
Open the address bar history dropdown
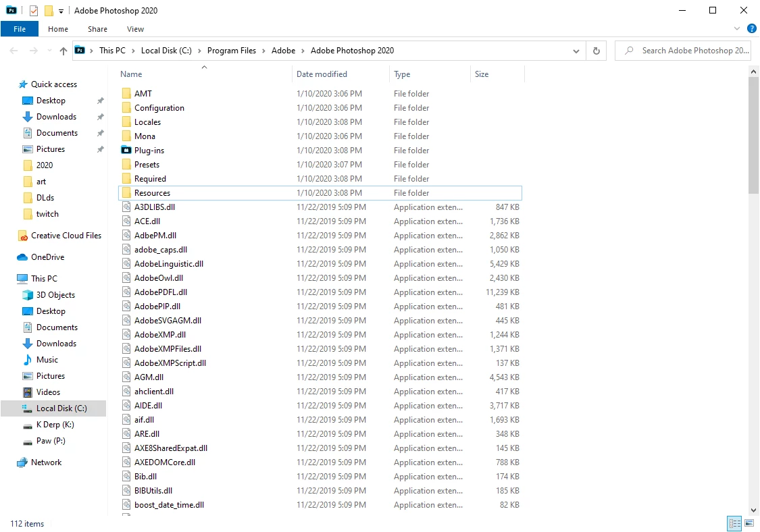[x=576, y=51]
